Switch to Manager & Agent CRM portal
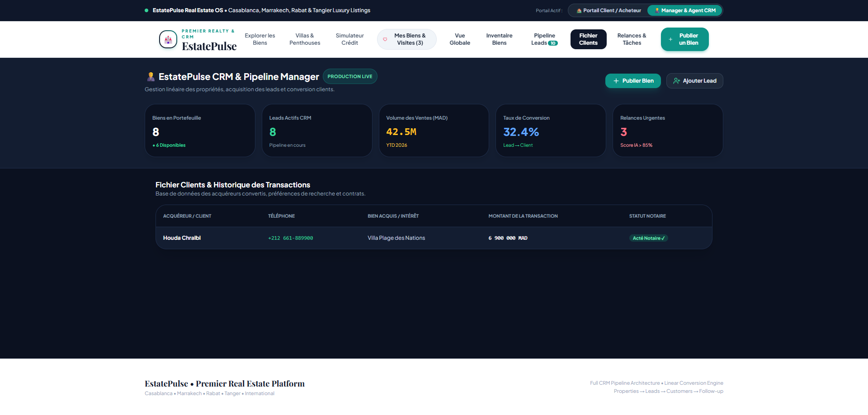868x415 pixels. [685, 10]
